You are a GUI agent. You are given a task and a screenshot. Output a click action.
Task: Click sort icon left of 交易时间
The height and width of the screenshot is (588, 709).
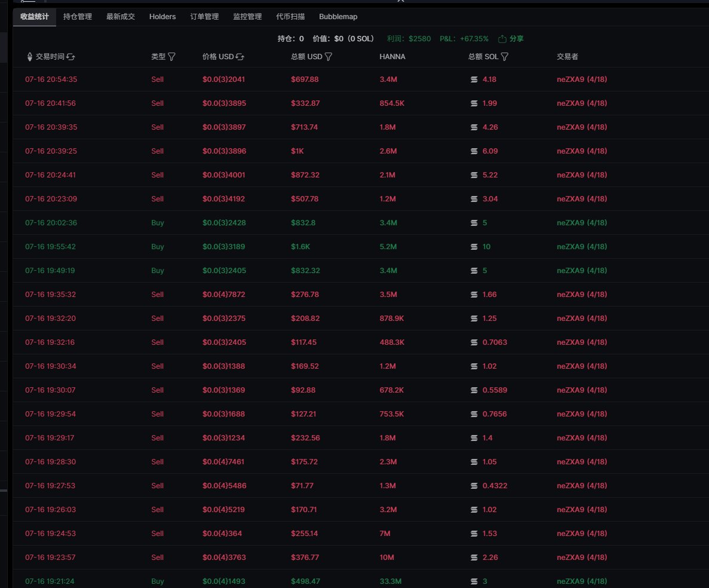tap(29, 57)
